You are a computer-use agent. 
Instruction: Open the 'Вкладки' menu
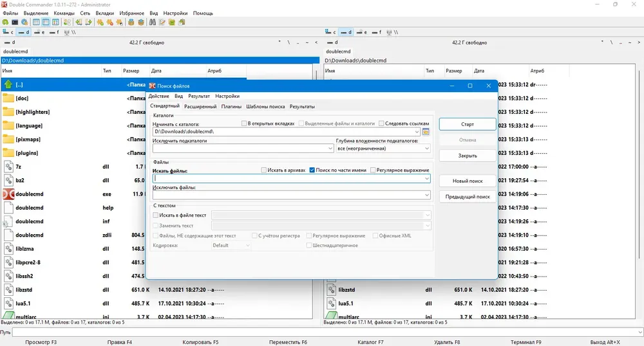(105, 13)
